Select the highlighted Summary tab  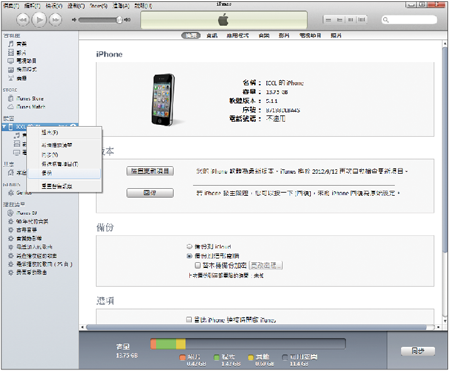point(191,35)
